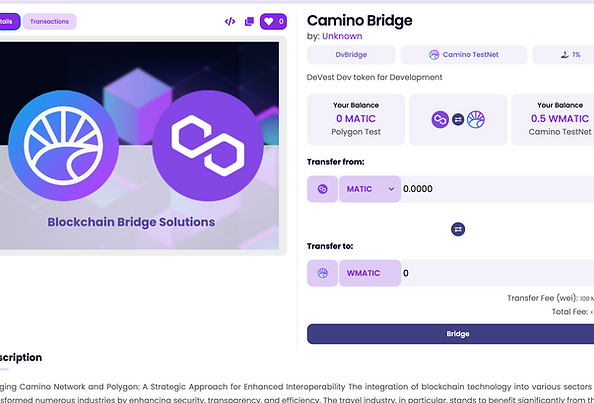This screenshot has height=403, width=594.
Task: Open the partially visible Details tab
Action: (x=9, y=22)
